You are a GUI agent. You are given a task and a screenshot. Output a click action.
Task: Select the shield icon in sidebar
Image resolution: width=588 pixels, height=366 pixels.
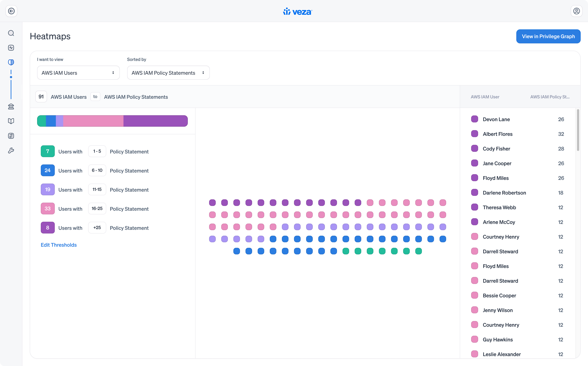tap(11, 62)
